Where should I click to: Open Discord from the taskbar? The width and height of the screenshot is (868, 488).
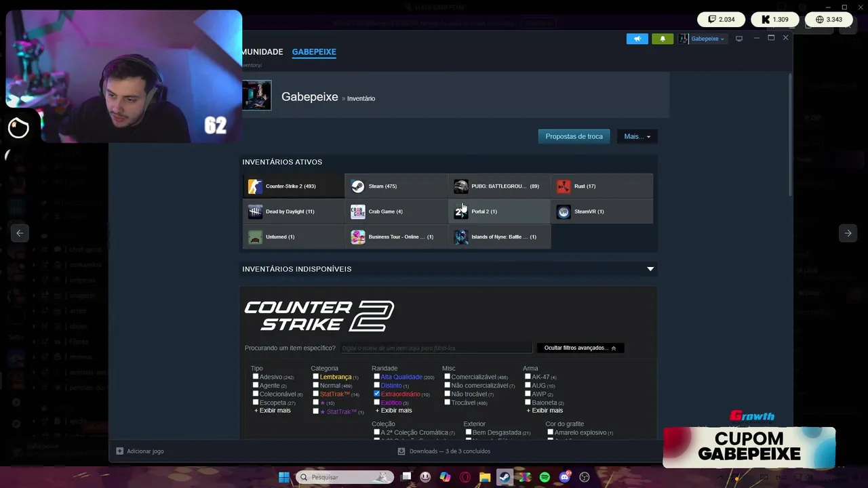coord(564,477)
